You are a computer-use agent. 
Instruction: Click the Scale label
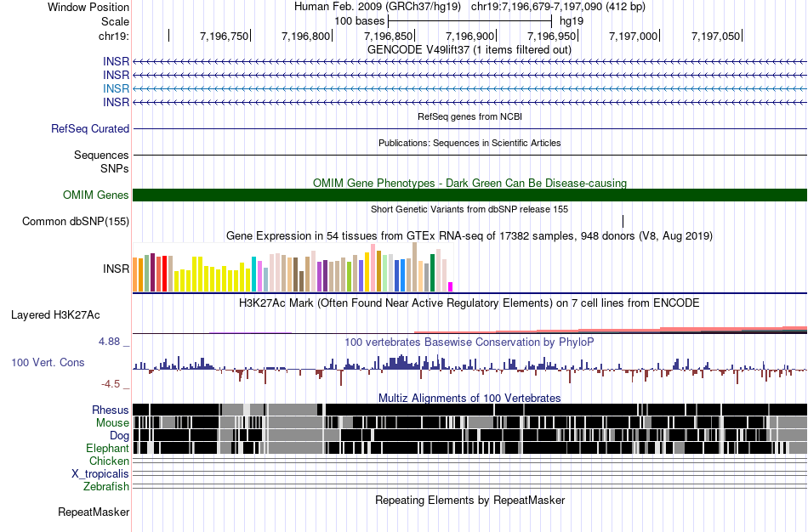115,21
